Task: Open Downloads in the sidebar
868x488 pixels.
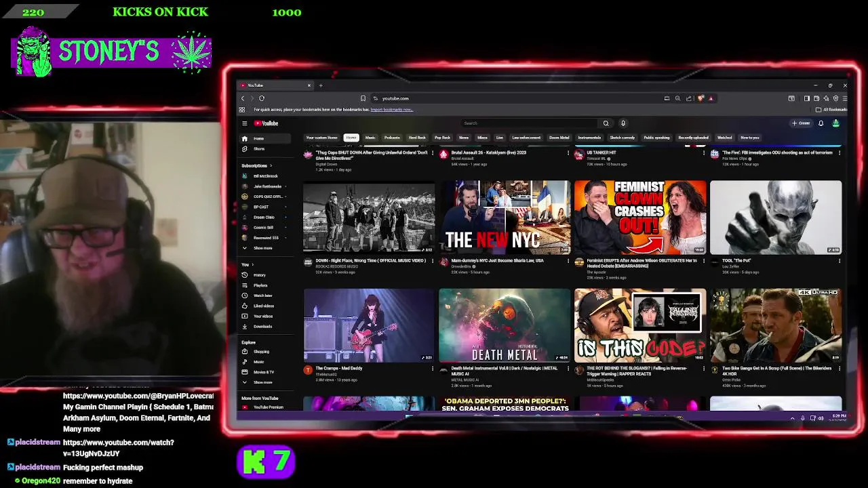Action: [x=265, y=326]
